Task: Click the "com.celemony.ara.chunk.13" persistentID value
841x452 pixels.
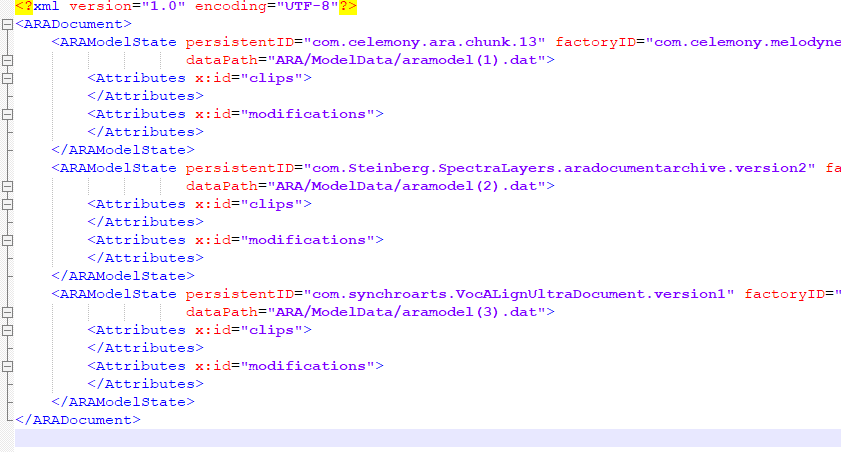Action: tap(425, 42)
